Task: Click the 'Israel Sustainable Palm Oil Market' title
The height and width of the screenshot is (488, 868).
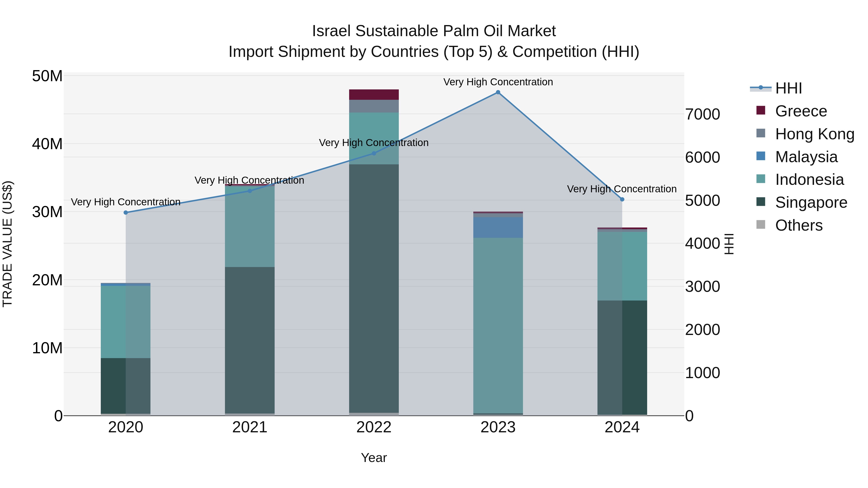Action: point(434,31)
